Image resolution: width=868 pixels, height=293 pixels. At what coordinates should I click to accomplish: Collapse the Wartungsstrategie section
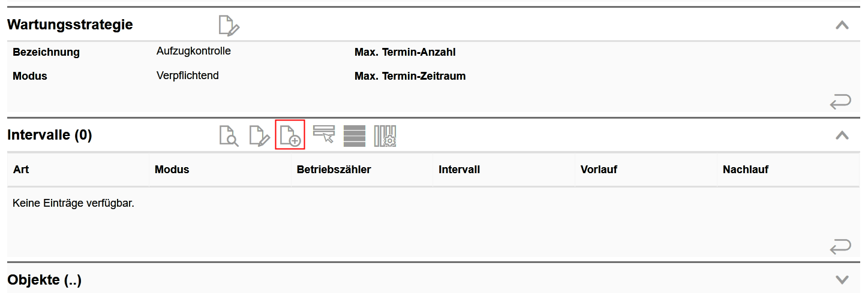click(x=842, y=25)
